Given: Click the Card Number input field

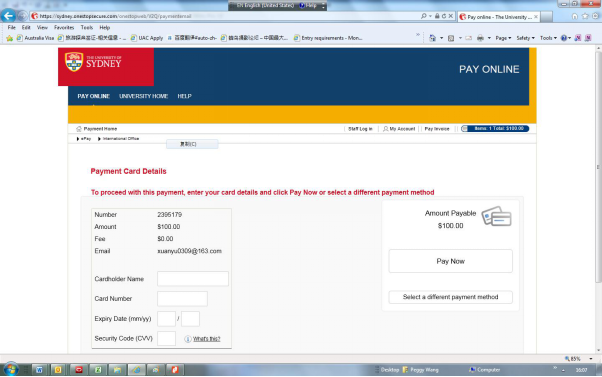Looking at the screenshot, I should tap(182, 299).
